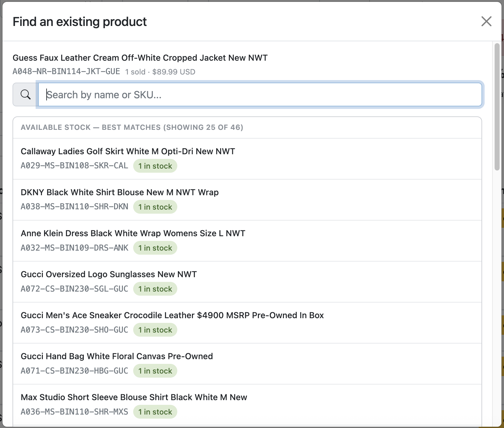Click the 1 in stock badge for DKNY blouse

point(155,207)
